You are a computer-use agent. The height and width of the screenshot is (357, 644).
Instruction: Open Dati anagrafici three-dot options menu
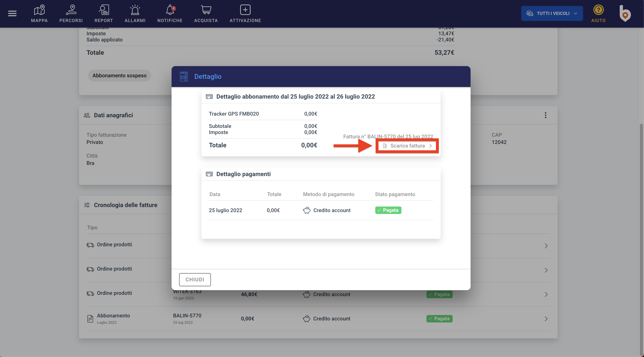(546, 115)
